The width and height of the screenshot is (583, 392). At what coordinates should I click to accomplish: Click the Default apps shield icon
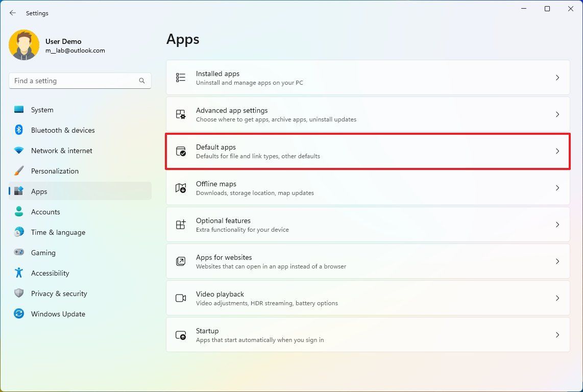(x=181, y=151)
